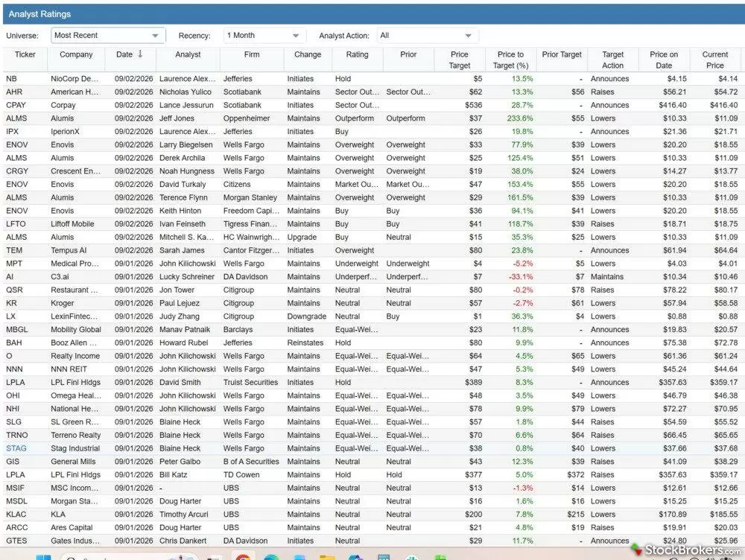Sort by the Prior column header
The height and width of the screenshot is (560, 745).
[408, 54]
